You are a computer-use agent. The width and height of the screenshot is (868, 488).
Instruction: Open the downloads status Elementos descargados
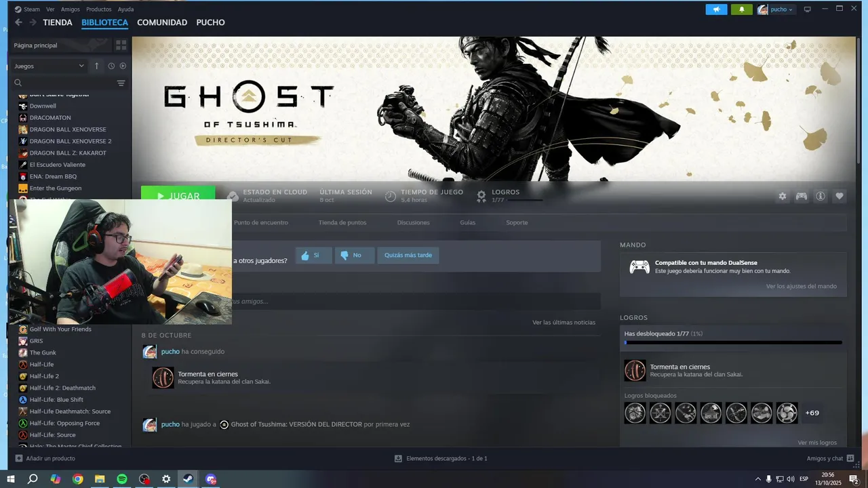tap(441, 458)
